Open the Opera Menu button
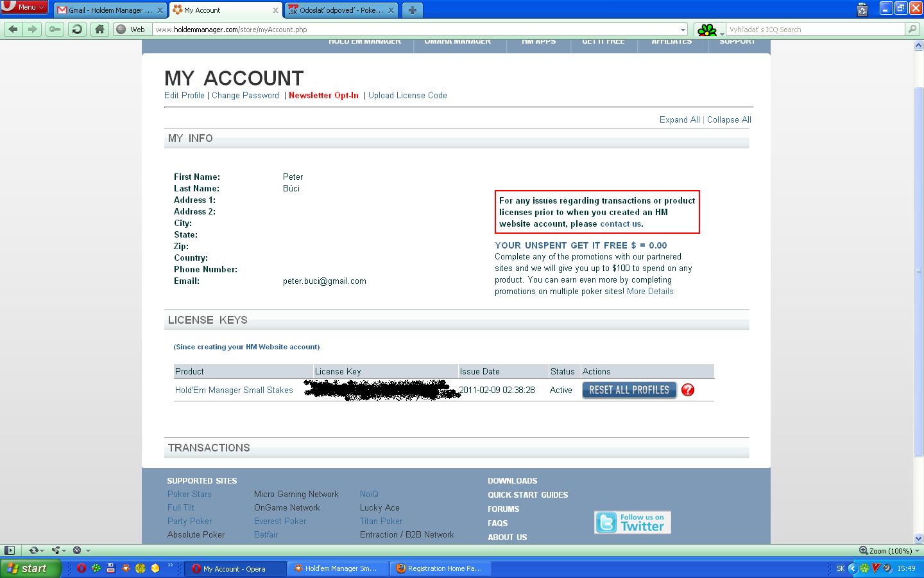924x578 pixels. pos(24,7)
